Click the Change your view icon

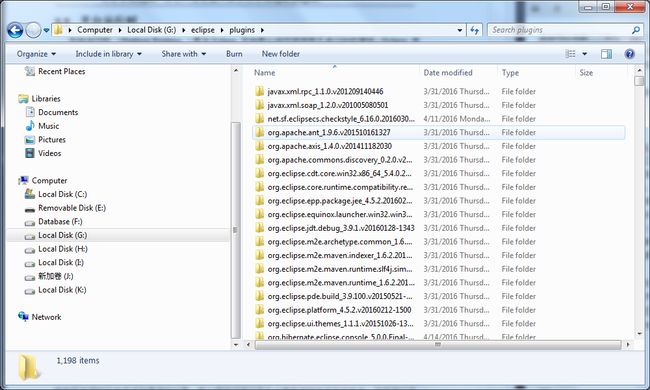point(571,54)
